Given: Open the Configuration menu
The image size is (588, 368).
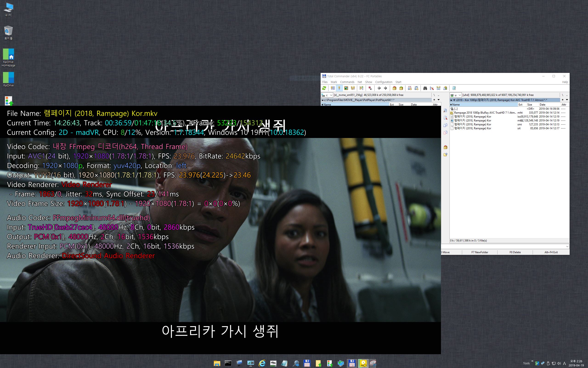Looking at the screenshot, I should (x=384, y=82).
